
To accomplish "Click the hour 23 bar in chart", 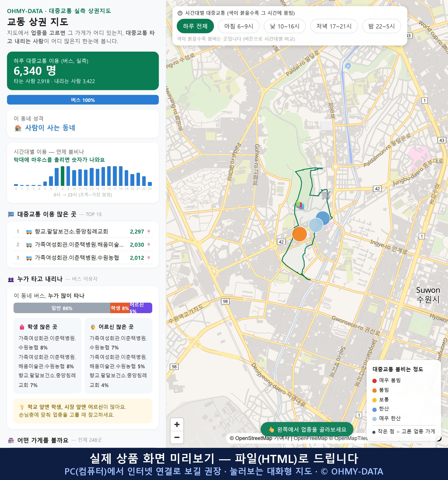I will pos(150,184).
